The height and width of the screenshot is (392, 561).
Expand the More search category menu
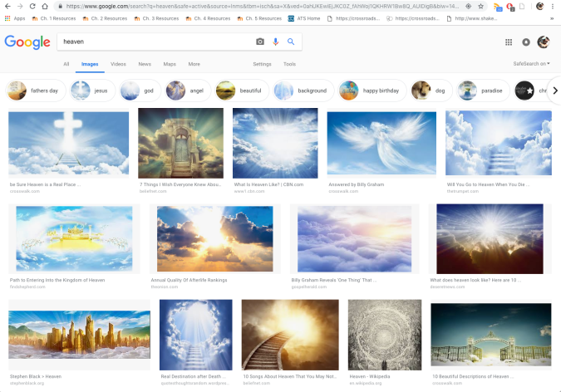click(194, 64)
